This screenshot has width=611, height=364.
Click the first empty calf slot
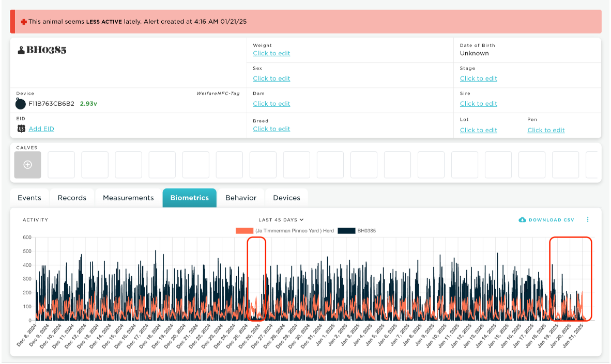61,165
